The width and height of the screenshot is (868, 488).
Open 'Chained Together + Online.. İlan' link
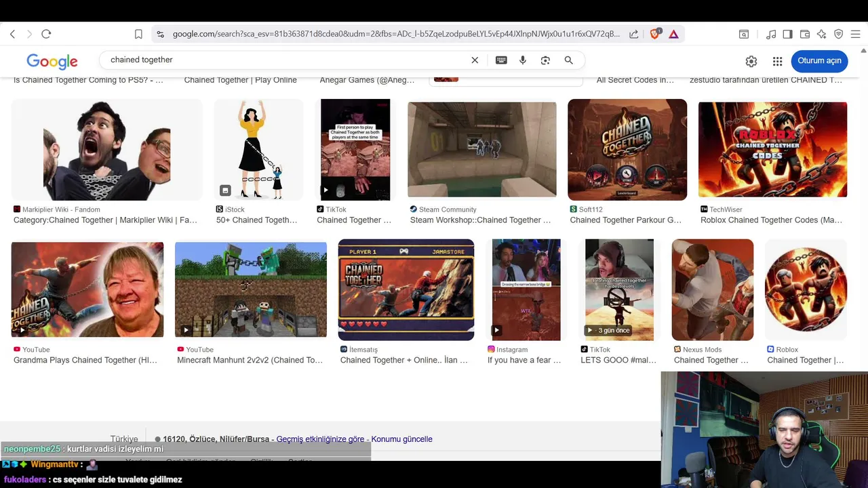coord(404,361)
